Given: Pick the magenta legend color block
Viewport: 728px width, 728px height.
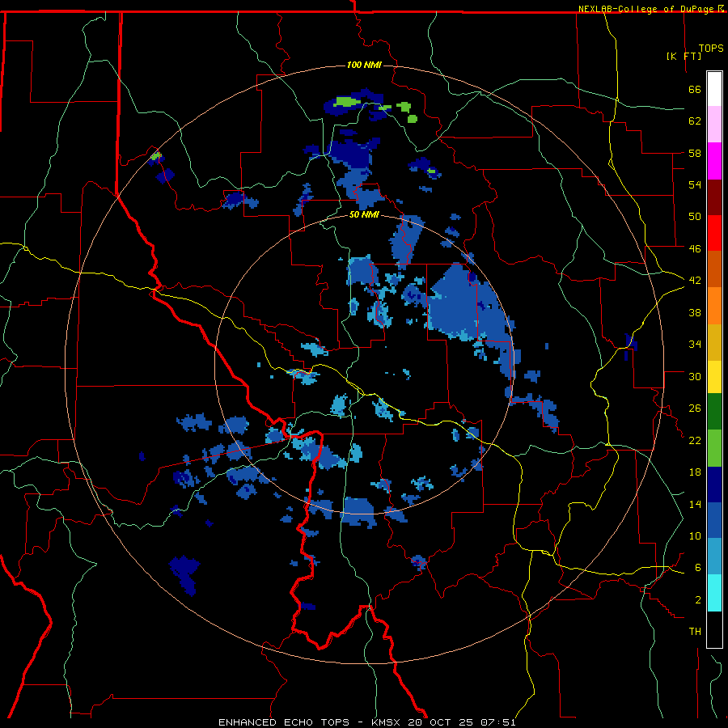Looking at the screenshot, I should point(714,161).
